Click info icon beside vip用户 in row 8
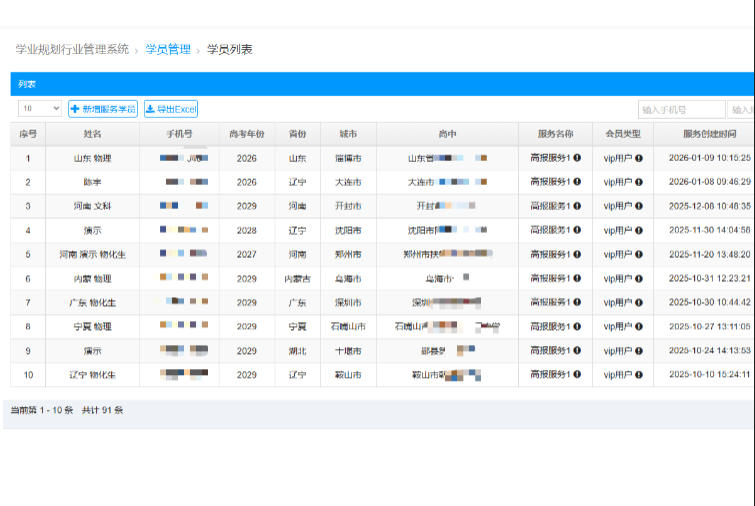This screenshot has width=755, height=506. 639,326
